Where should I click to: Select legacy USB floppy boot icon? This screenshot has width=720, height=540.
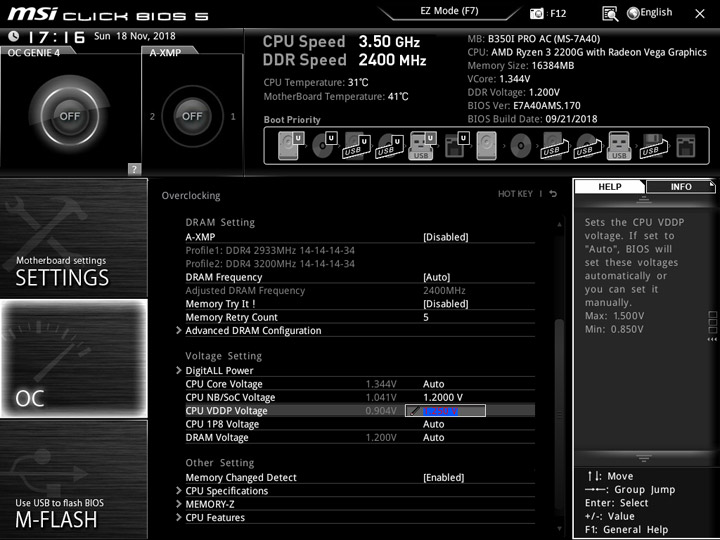click(653, 146)
